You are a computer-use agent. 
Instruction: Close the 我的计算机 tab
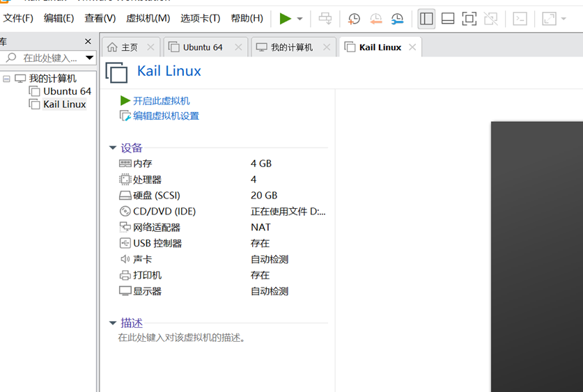[x=327, y=47]
